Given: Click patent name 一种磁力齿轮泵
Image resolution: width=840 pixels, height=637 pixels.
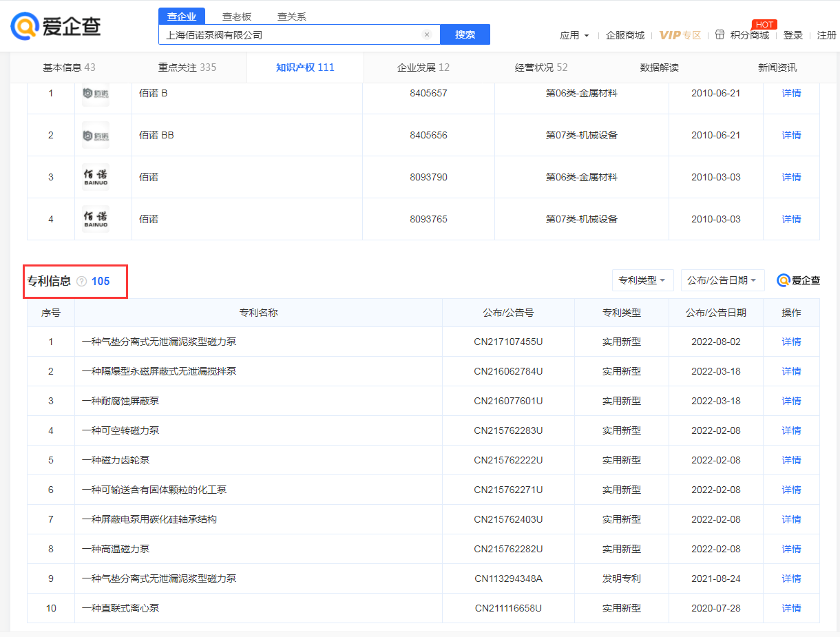Looking at the screenshot, I should [x=116, y=460].
